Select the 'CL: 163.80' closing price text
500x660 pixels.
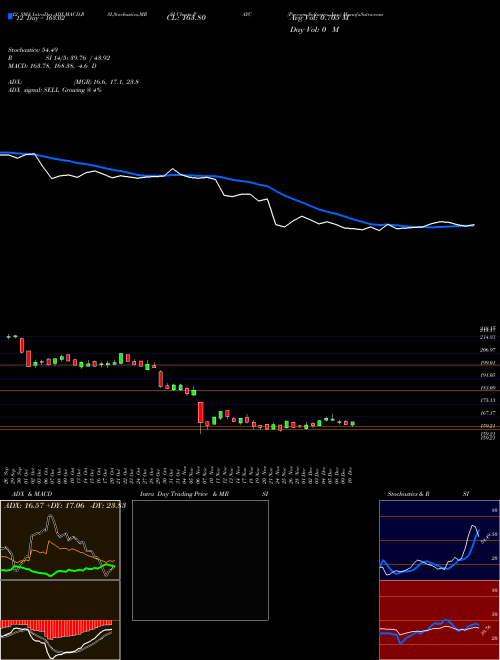[x=186, y=18]
